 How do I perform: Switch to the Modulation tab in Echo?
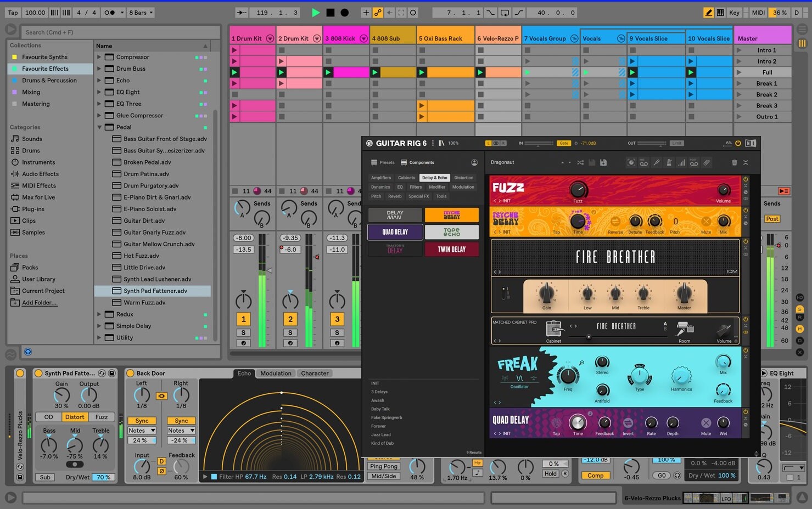[276, 374]
